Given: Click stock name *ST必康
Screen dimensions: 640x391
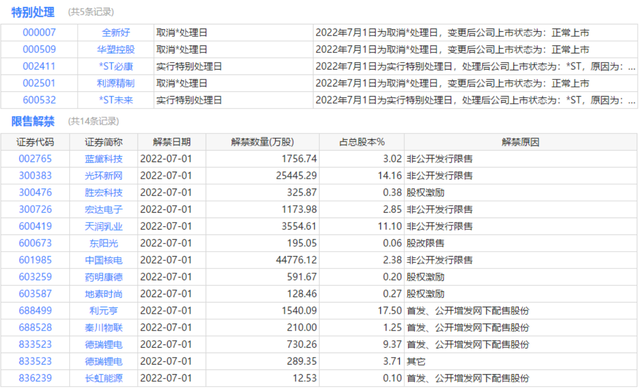Looking at the screenshot, I should (x=116, y=67).
